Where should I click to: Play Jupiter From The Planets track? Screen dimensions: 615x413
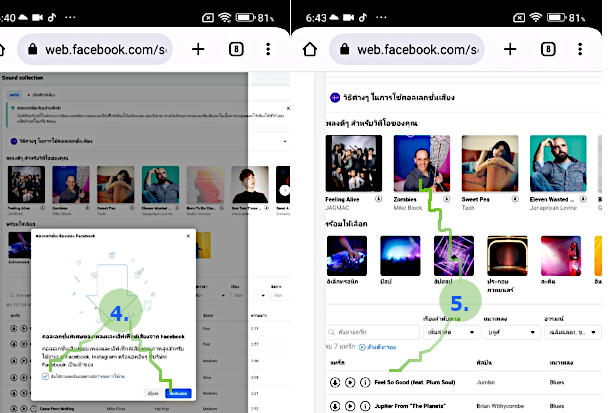coord(350,406)
